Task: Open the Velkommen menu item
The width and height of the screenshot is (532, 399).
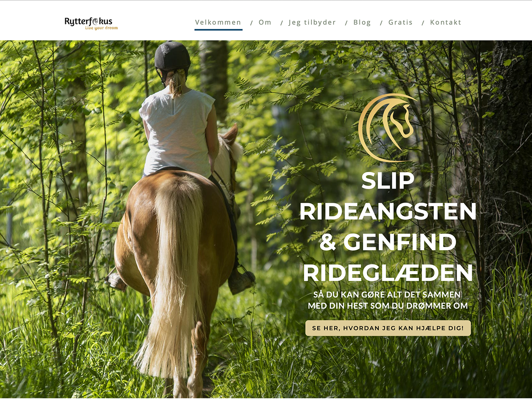Action: point(218,22)
